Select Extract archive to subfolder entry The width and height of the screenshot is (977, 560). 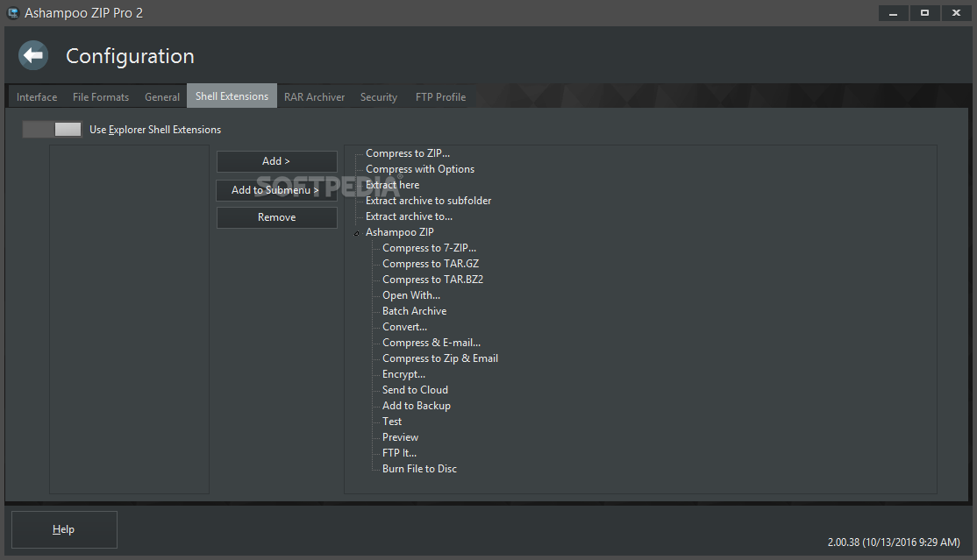pyautogui.click(x=429, y=201)
